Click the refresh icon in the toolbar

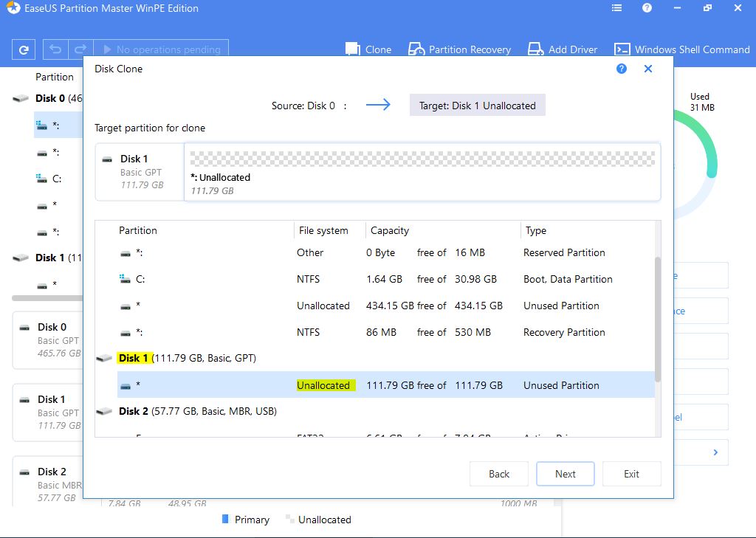(24, 49)
